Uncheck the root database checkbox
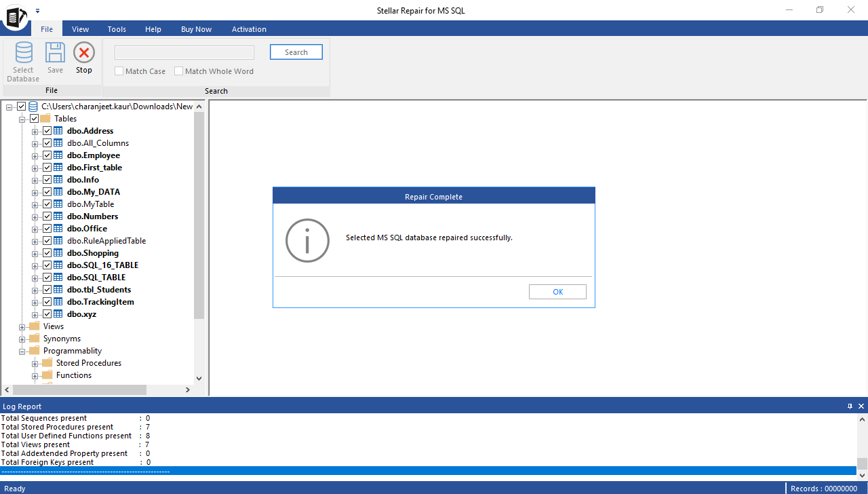Screen dimensions: 868x494 22,107
